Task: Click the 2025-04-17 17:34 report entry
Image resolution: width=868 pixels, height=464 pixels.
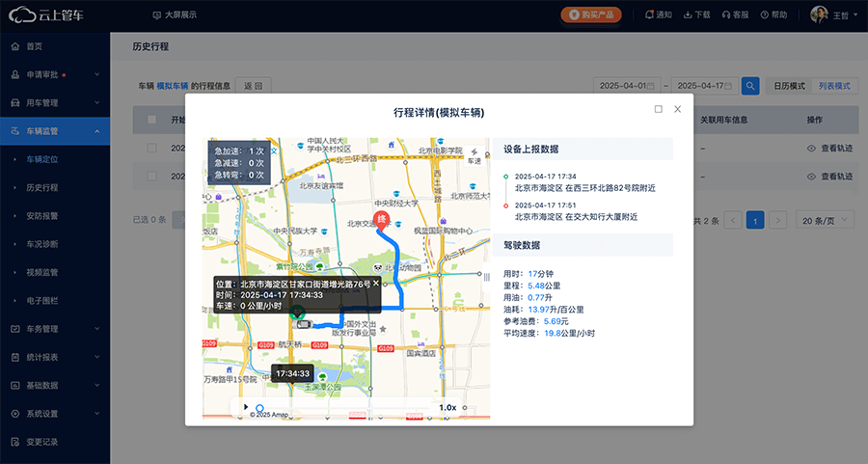Action: tap(584, 182)
